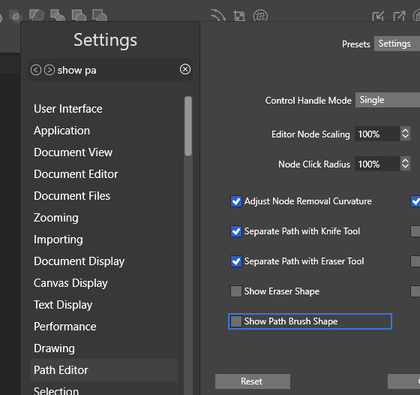Click the link-chain circle icon in toolbar
This screenshot has width=420, height=395.
click(260, 16)
